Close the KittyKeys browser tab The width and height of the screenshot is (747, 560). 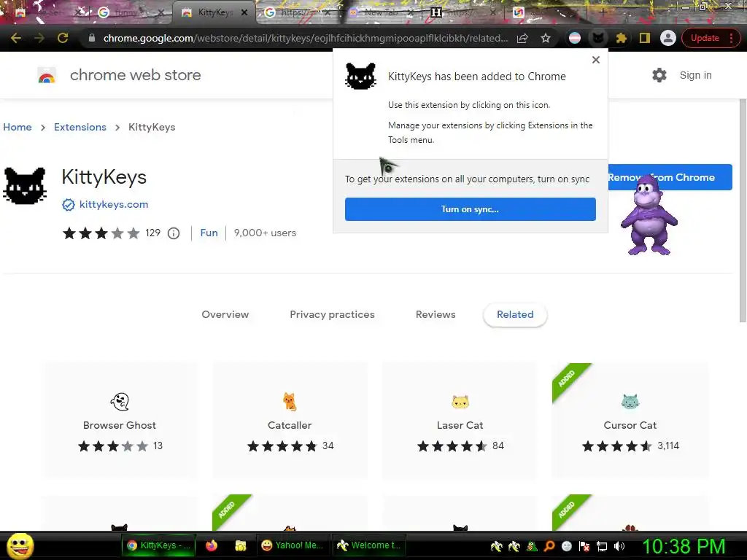pyautogui.click(x=244, y=13)
